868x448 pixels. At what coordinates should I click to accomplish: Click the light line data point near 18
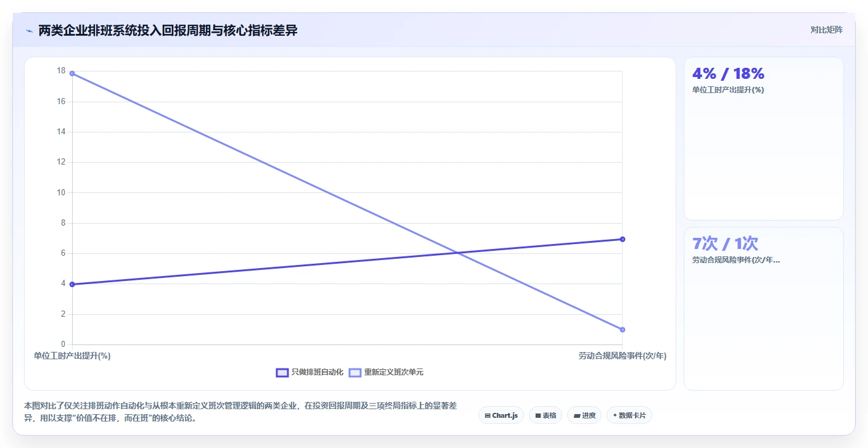(72, 73)
